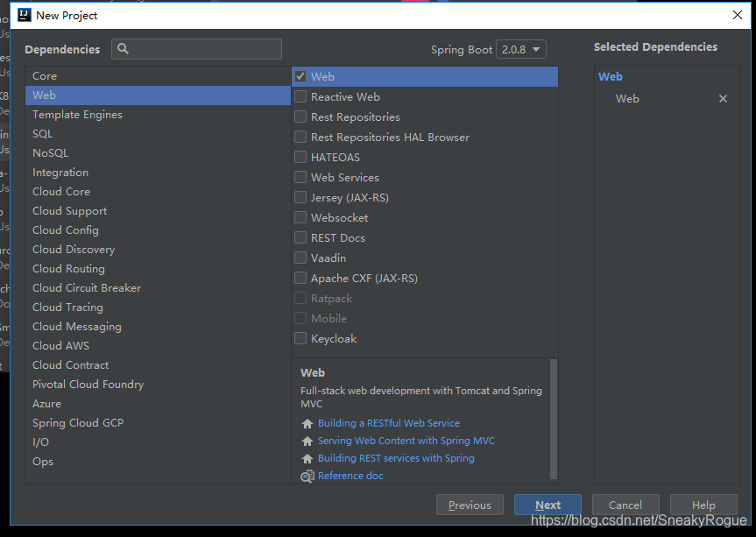The width and height of the screenshot is (756, 537).
Task: Open Building REST services with Spring link
Action: [396, 458]
